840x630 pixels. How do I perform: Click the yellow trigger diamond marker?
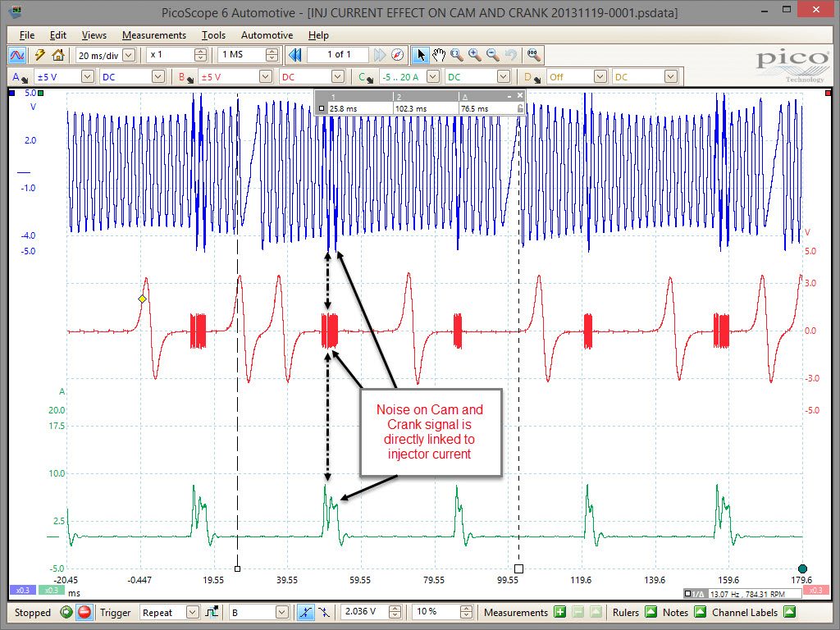(142, 299)
